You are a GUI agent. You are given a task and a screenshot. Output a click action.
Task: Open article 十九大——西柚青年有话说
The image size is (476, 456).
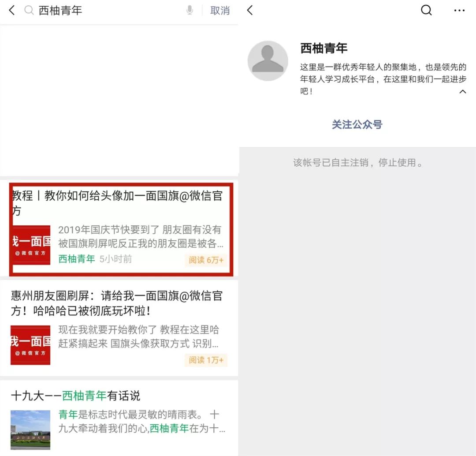[x=76, y=396]
